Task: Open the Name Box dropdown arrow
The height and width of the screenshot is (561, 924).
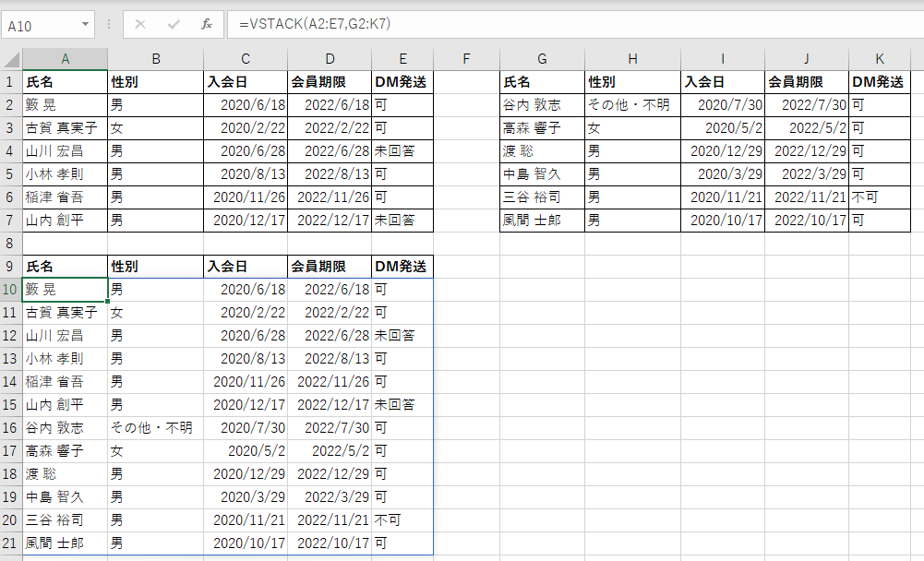Action: point(86,25)
